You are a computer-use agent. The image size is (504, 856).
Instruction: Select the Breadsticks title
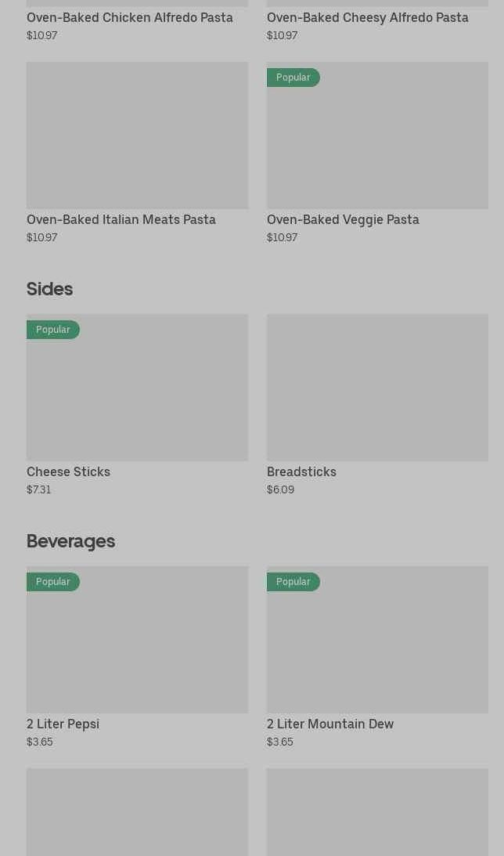click(301, 471)
